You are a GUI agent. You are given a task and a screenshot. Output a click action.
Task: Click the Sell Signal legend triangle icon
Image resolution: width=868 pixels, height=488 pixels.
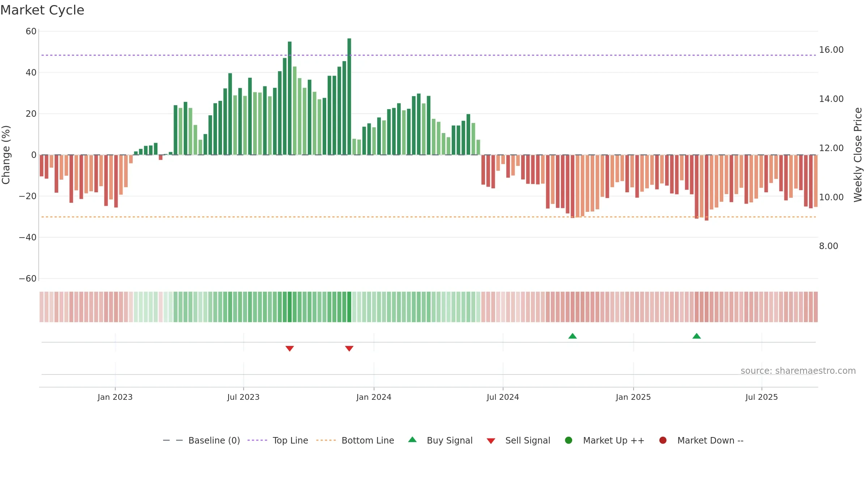(x=491, y=441)
